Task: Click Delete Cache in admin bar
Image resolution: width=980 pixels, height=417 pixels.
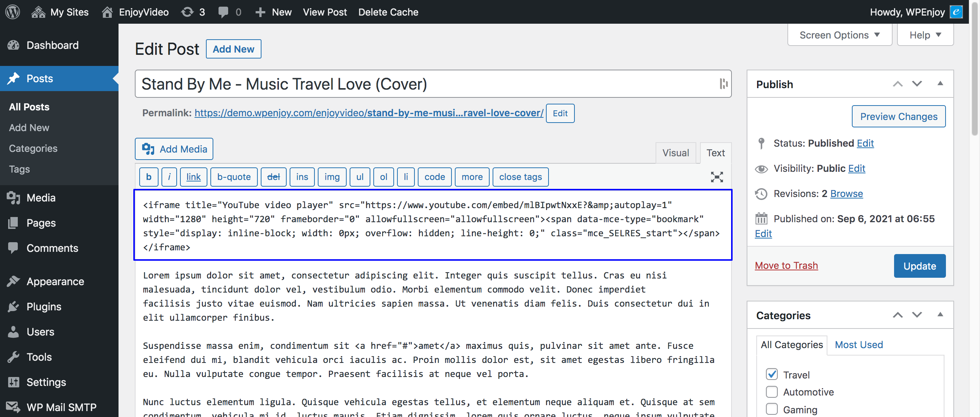Action: click(x=388, y=12)
